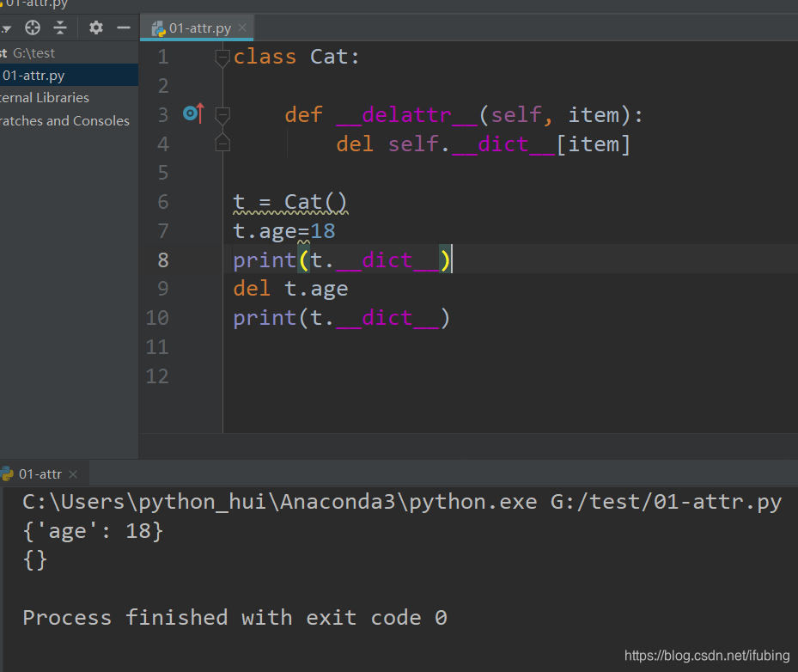Click the Python file icon on editor tab

pyautogui.click(x=158, y=28)
